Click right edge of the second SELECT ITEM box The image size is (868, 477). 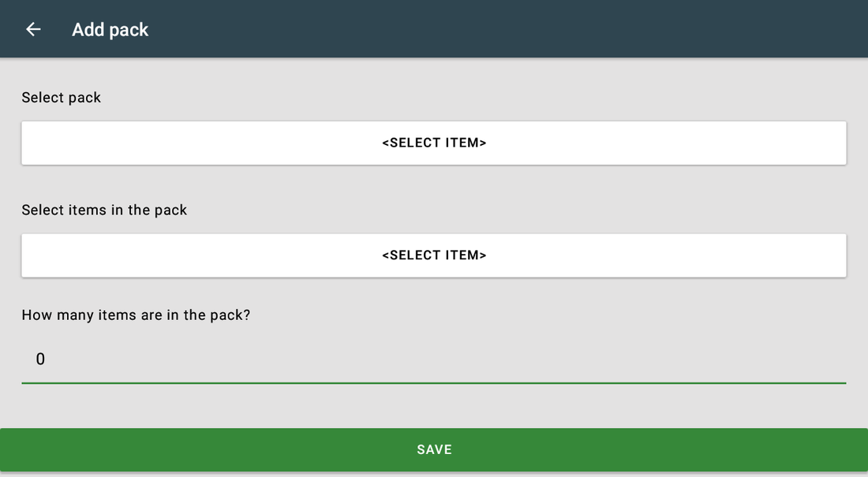click(835, 255)
